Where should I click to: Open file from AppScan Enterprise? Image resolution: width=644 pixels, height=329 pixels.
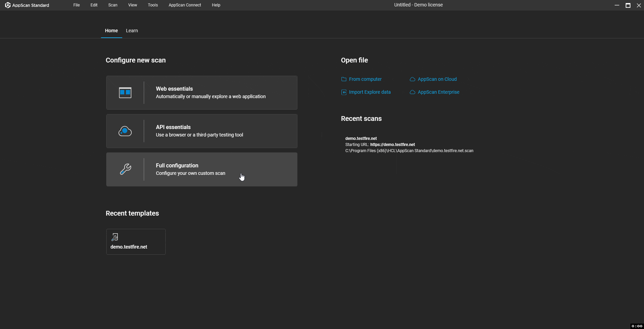click(438, 92)
